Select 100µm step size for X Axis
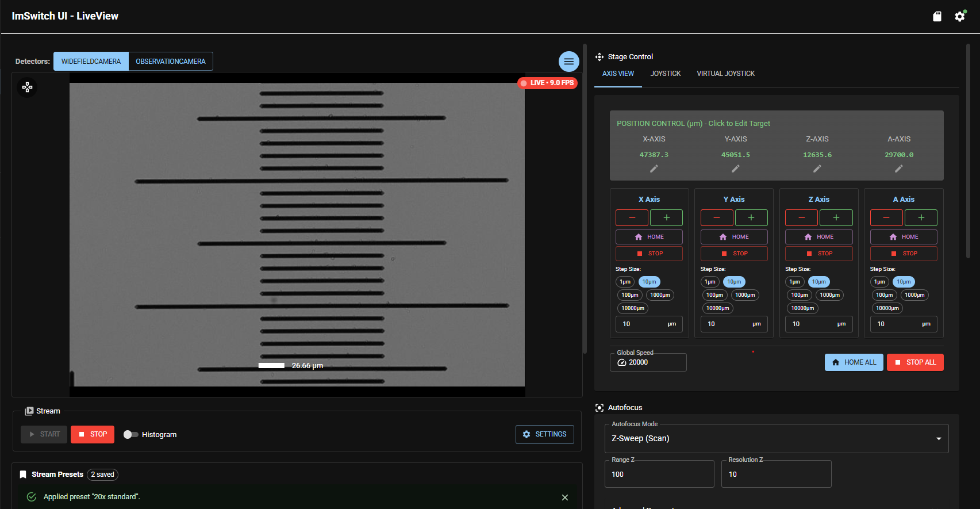980x509 pixels. pos(630,295)
